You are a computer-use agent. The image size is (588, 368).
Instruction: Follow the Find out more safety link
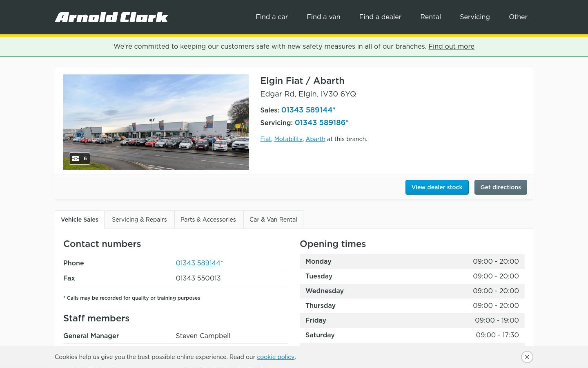pos(451,46)
